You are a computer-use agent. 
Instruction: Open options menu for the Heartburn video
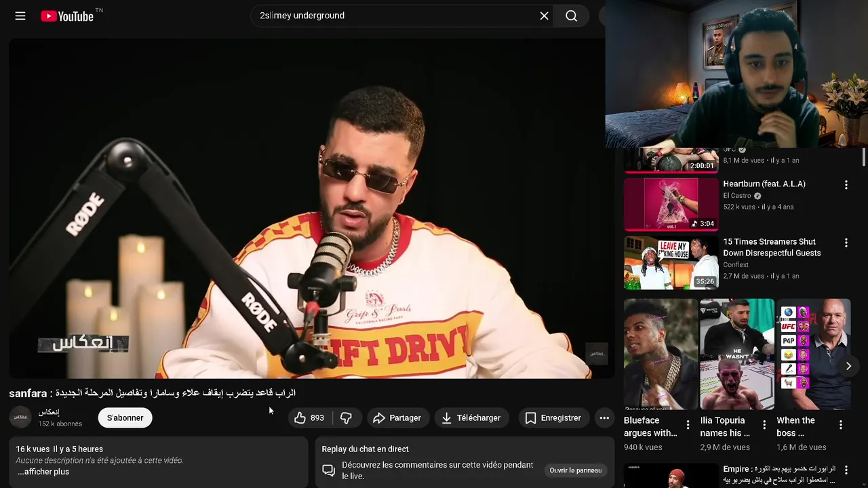(x=846, y=185)
